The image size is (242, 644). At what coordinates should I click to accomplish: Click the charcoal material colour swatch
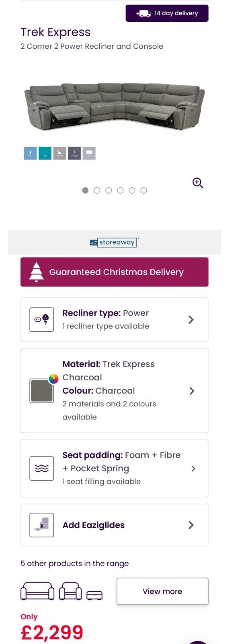(42, 390)
